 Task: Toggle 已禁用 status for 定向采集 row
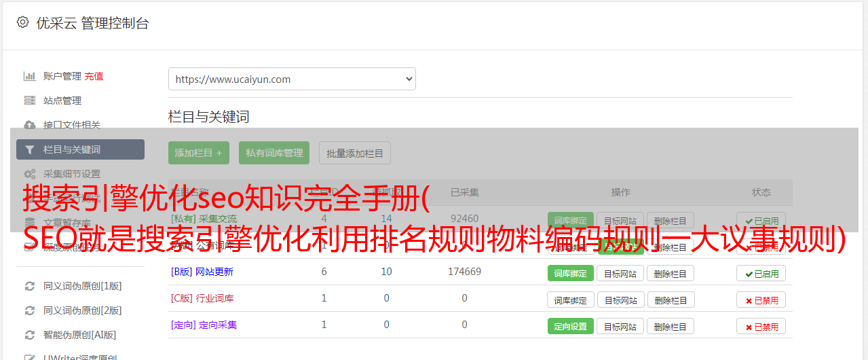pyautogui.click(x=761, y=326)
